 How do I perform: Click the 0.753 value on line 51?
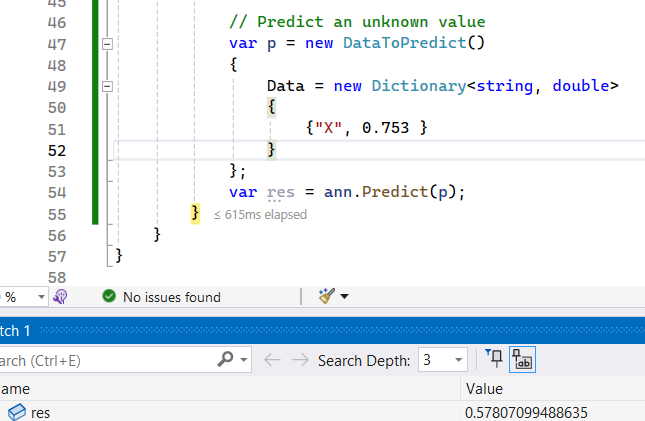click(385, 128)
